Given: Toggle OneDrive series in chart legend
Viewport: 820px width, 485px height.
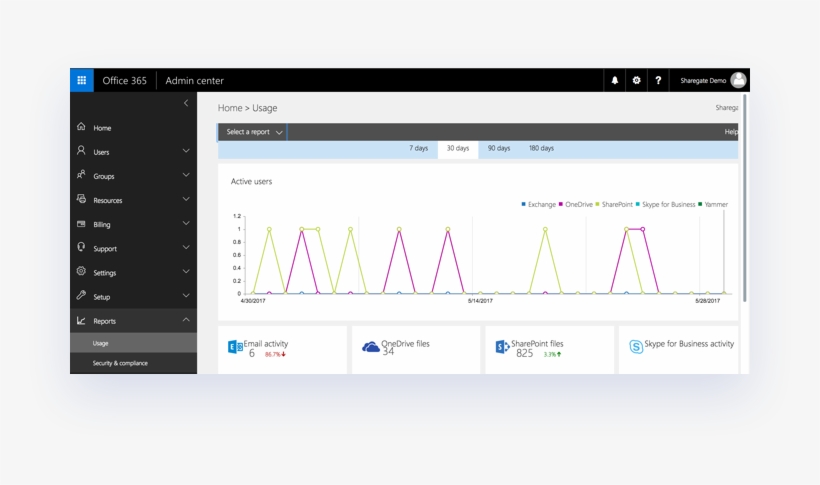Looking at the screenshot, I should click(x=576, y=205).
